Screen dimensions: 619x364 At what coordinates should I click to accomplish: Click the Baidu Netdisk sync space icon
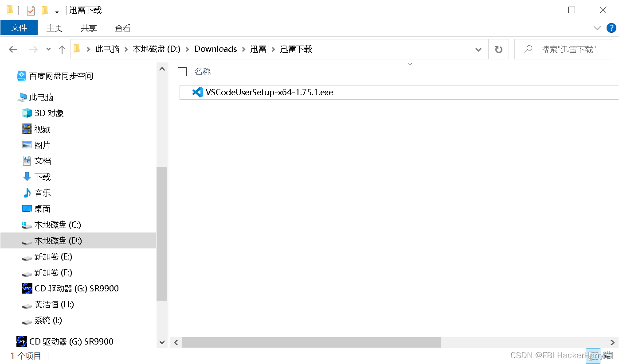(22, 76)
